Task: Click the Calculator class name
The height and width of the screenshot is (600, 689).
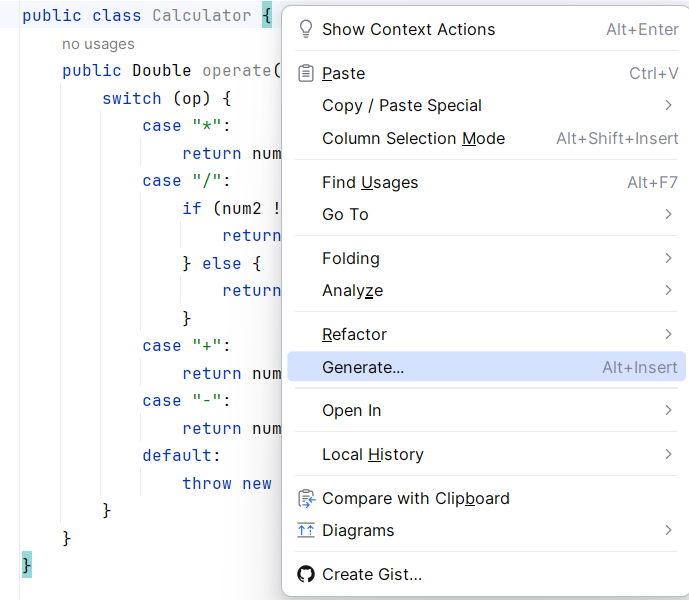Action: click(x=202, y=15)
